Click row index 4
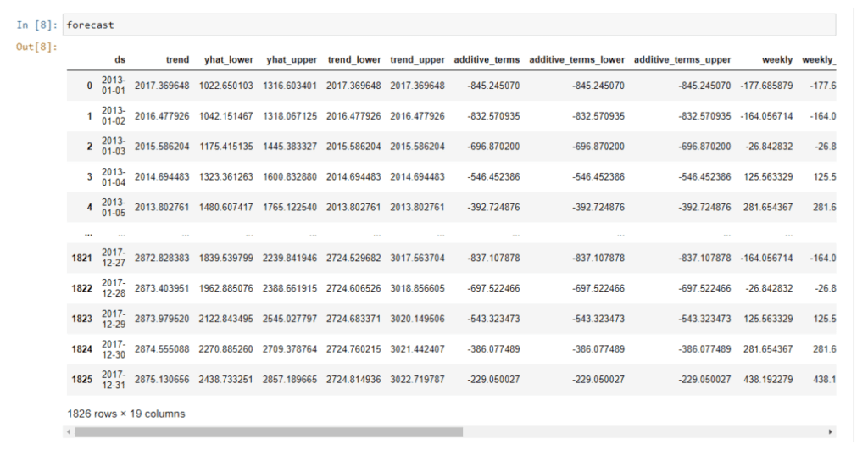The image size is (868, 456). 90,208
